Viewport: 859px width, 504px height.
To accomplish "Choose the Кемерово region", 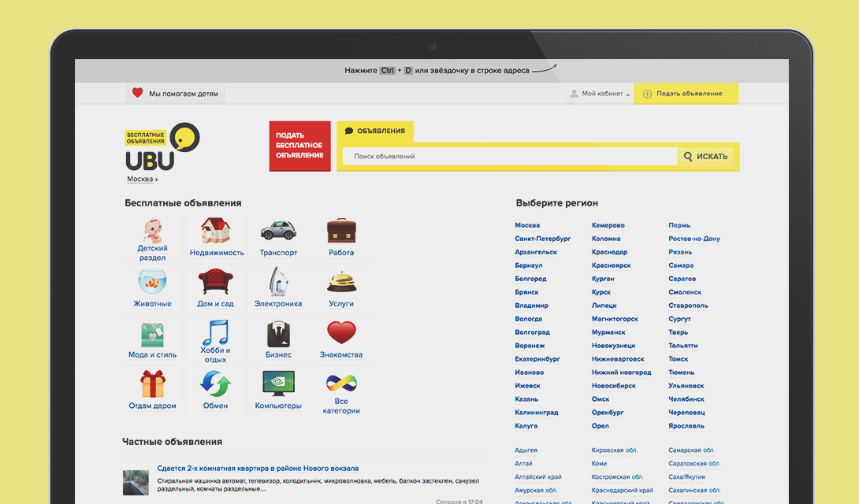I will pos(608,225).
